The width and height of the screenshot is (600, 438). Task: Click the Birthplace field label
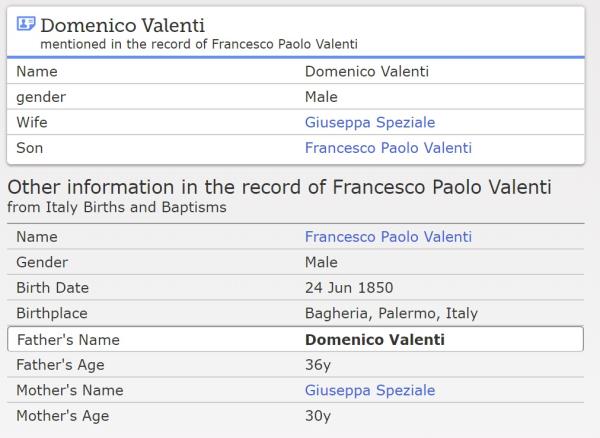point(51,313)
